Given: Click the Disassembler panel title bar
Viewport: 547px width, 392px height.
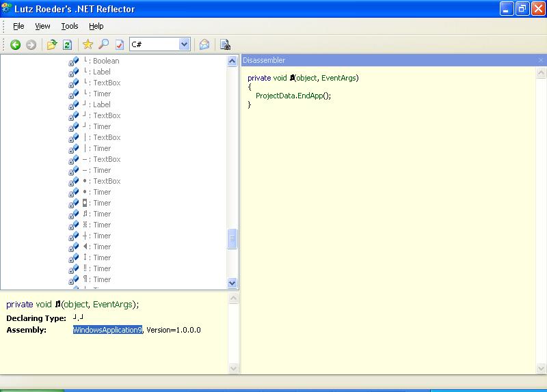Looking at the screenshot, I should (389, 60).
